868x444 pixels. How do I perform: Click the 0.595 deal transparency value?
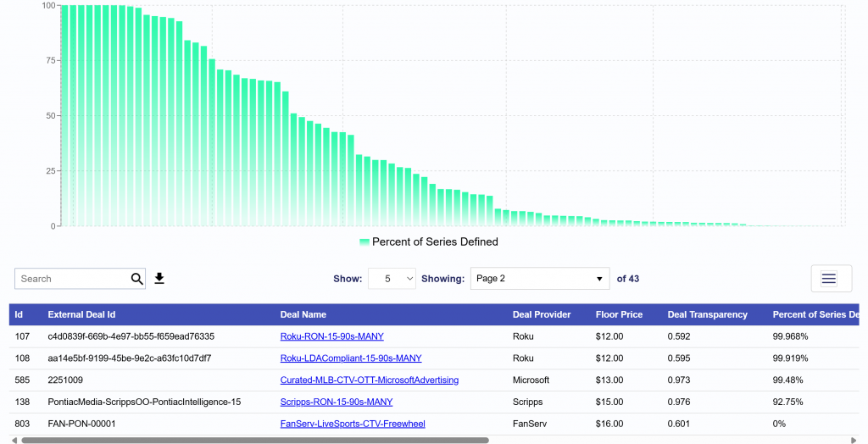click(x=679, y=358)
